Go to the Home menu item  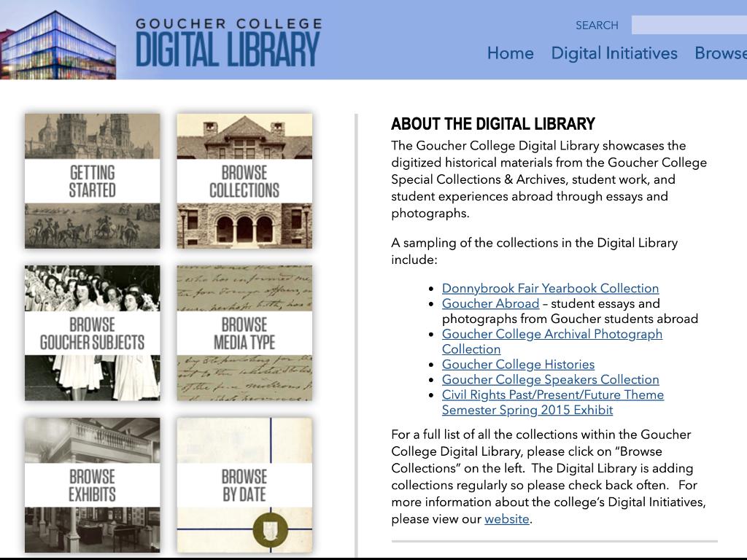[510, 53]
